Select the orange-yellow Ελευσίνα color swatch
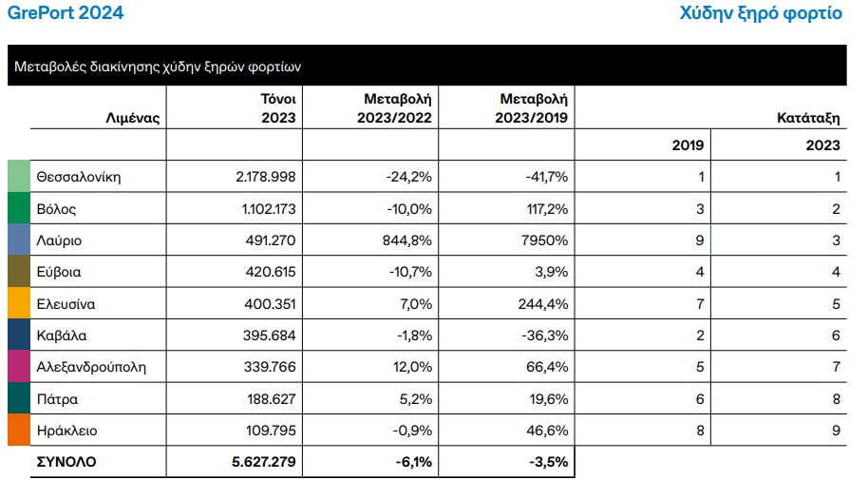The width and height of the screenshot is (868, 499). [x=19, y=304]
